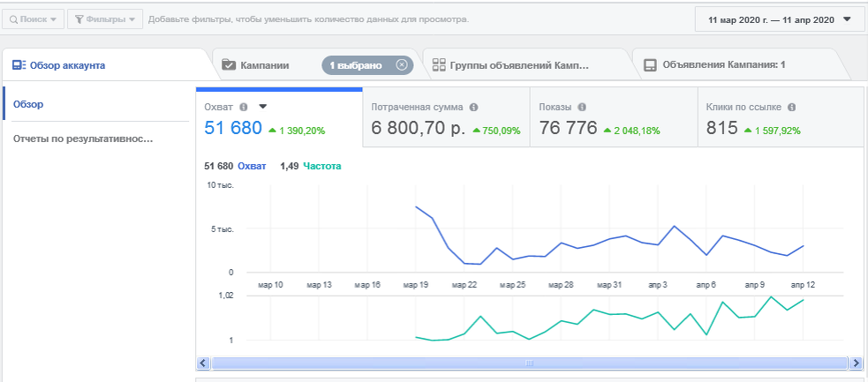Image resolution: width=868 pixels, height=382 pixels.
Task: Expand the Охват metric dropdown arrow
Action: click(x=263, y=107)
